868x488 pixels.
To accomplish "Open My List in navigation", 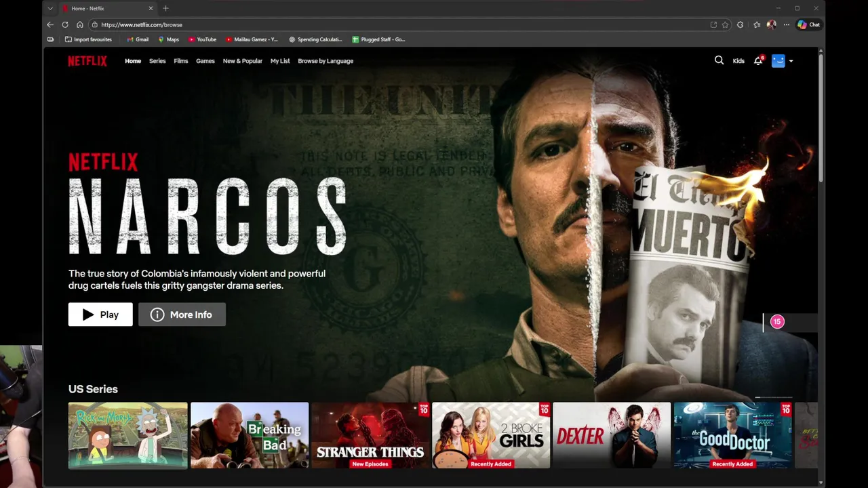I will tap(280, 61).
